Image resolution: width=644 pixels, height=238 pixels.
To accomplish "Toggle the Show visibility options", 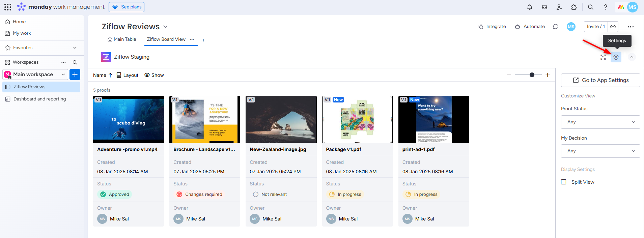I will click(154, 75).
